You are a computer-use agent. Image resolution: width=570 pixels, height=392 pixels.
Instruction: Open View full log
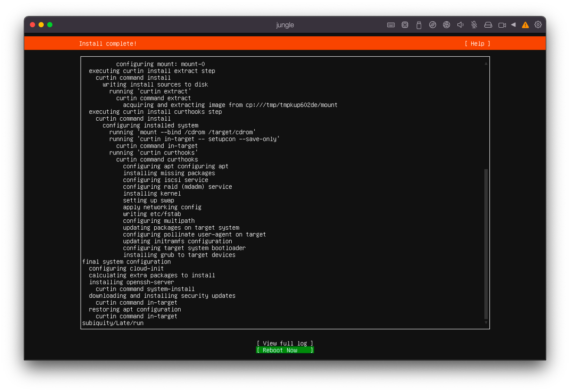coord(285,344)
